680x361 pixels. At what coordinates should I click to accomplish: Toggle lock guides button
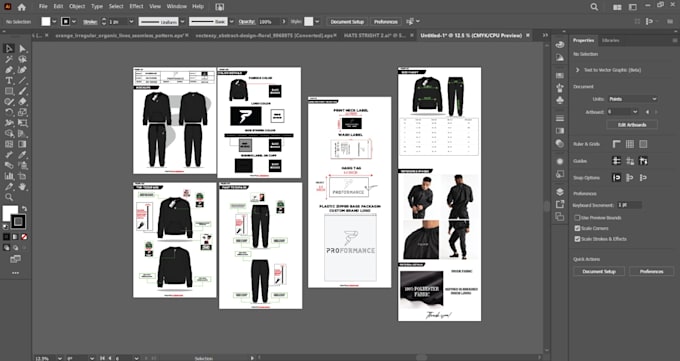[630, 161]
